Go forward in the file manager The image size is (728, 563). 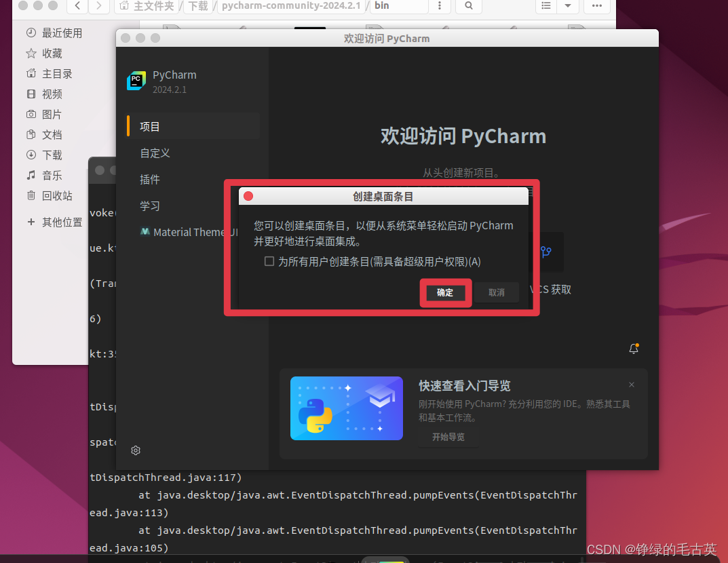tap(98, 5)
